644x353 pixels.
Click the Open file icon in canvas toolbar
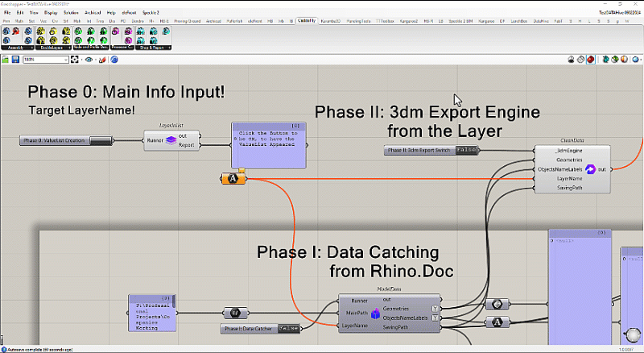click(6, 59)
